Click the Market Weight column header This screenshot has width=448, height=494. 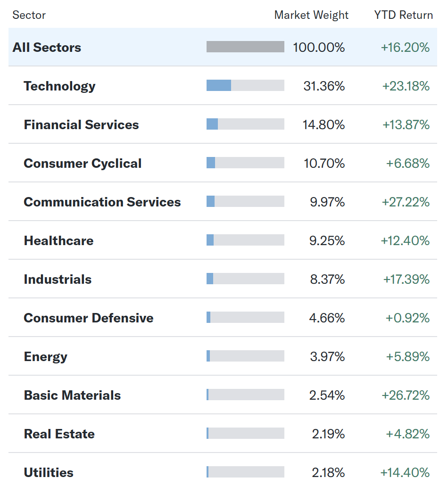[311, 15]
